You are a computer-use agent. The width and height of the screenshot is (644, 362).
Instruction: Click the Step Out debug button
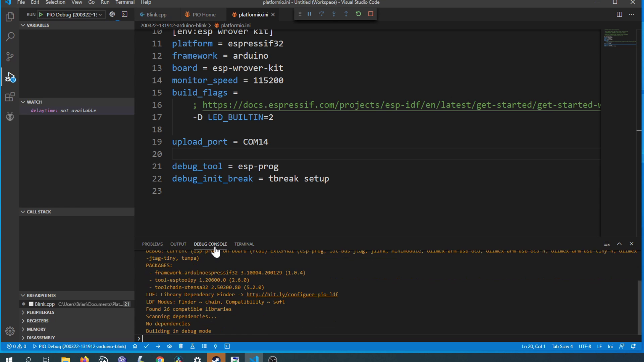346,14
